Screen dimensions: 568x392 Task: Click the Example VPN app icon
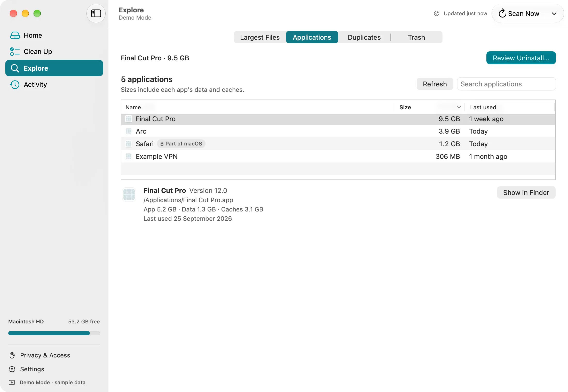tap(129, 157)
